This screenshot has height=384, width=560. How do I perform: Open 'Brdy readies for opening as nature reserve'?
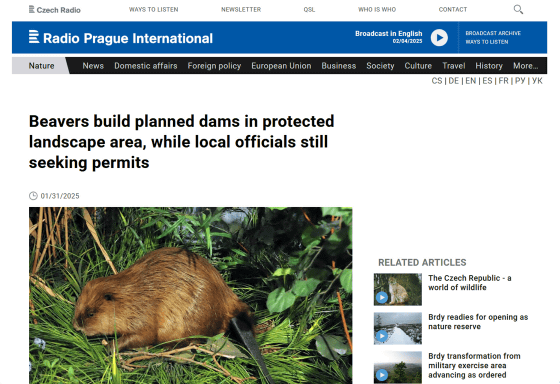(478, 322)
